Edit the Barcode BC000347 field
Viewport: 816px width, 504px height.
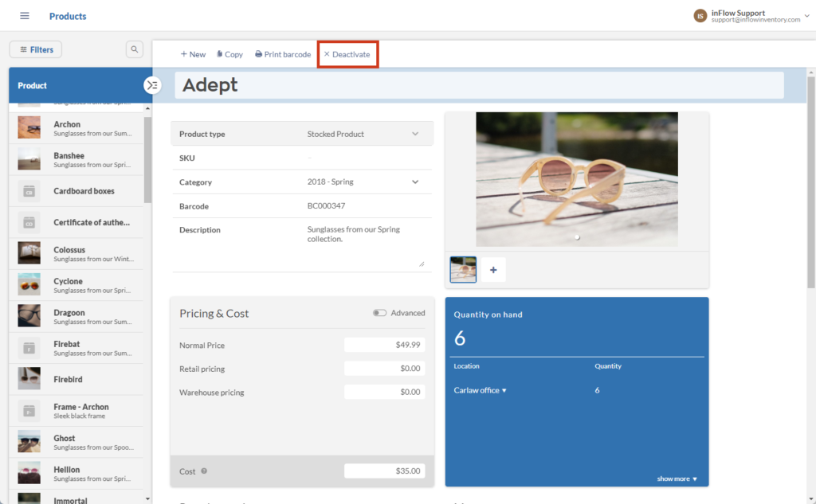point(367,206)
